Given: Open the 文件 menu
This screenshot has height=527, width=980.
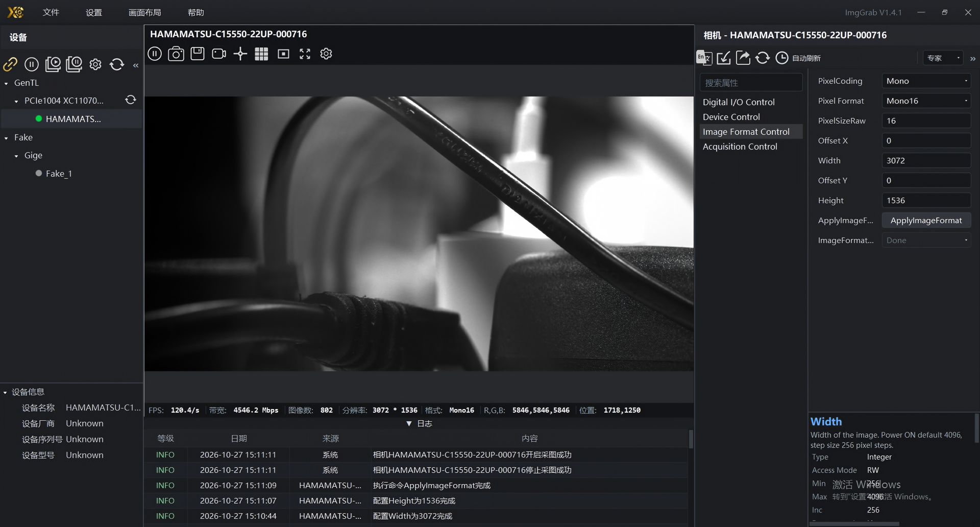Looking at the screenshot, I should click(51, 12).
